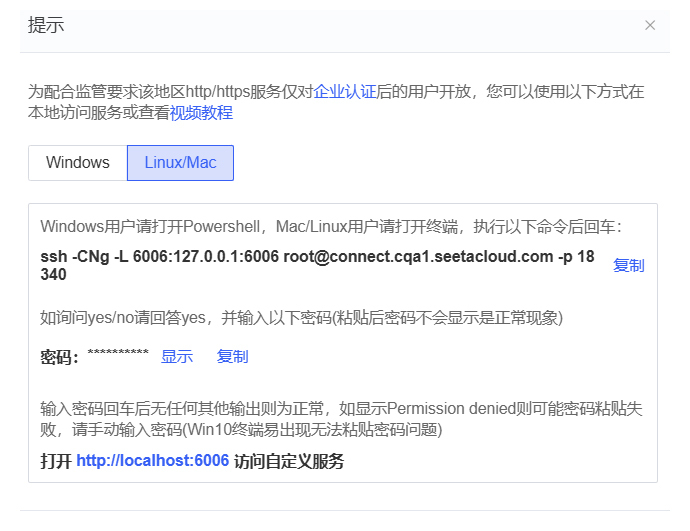Viewport: 690px width, 531px height.
Task: Click the 密码: label
Action: click(59, 357)
